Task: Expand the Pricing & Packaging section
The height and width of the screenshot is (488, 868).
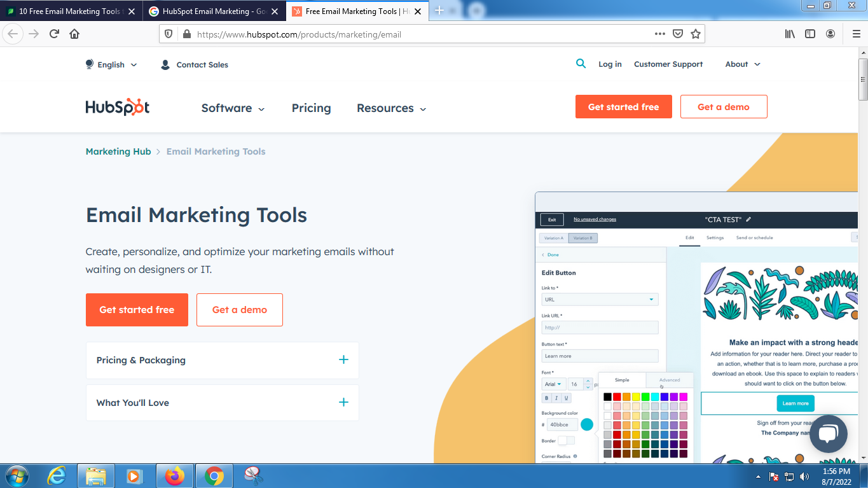Action: pos(223,360)
